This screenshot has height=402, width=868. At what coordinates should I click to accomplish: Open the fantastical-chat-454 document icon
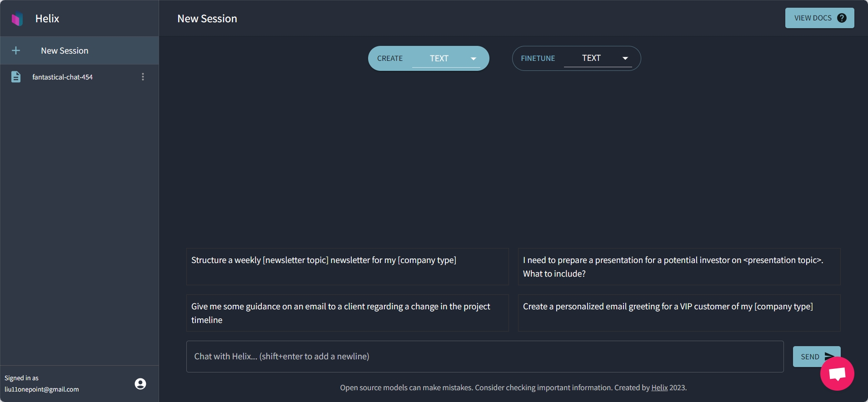coord(16,77)
